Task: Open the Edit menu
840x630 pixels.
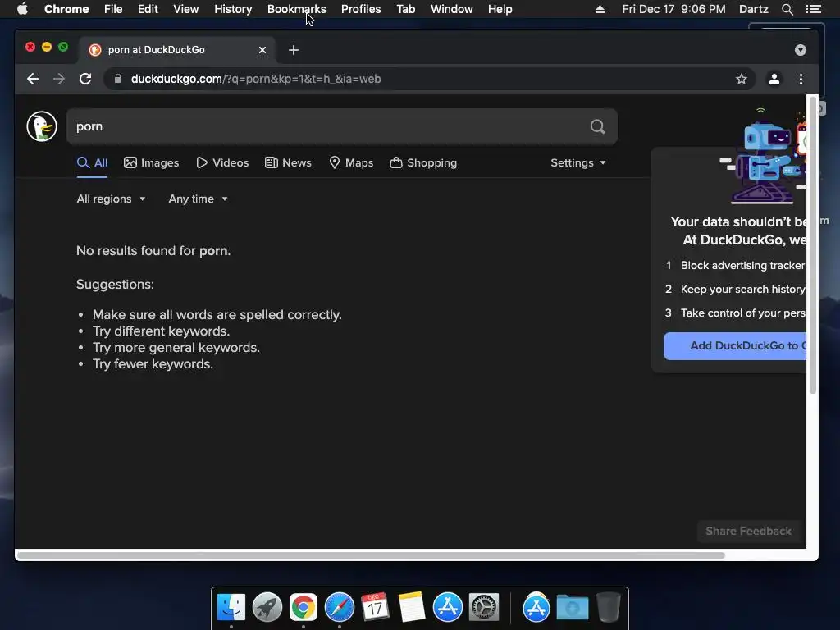Action: (148, 9)
